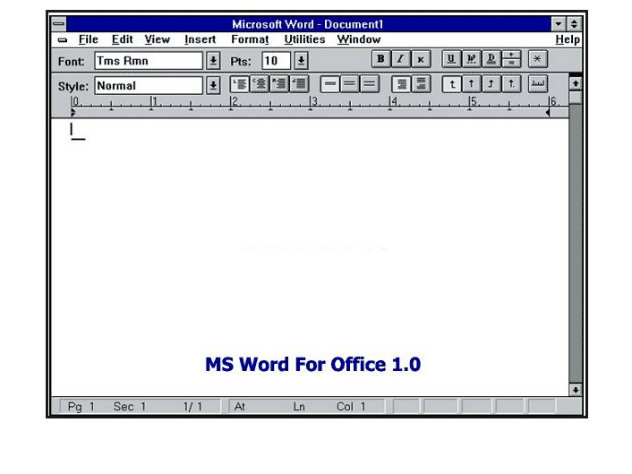Open the Help menu

click(x=567, y=40)
